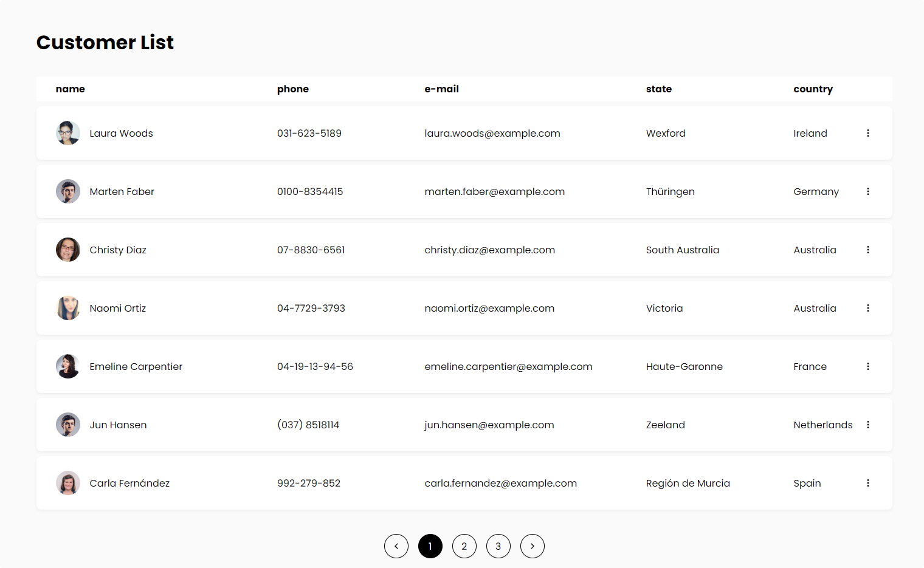Select Marten Faber's phone number
The width and height of the screenshot is (924, 568).
310,191
